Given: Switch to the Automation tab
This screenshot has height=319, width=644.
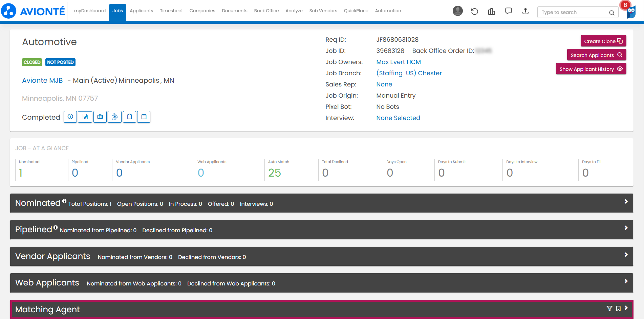Looking at the screenshot, I should [x=388, y=11].
